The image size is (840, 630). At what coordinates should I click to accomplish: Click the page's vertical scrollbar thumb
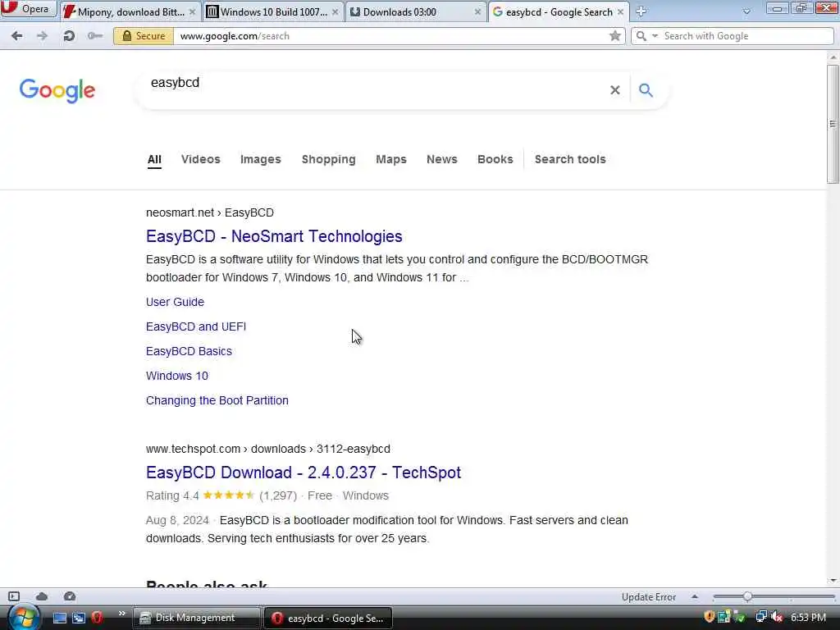833,124
